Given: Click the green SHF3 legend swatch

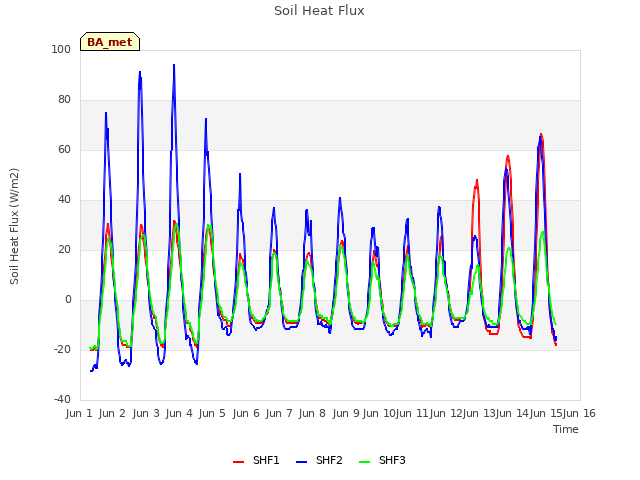Looking at the screenshot, I should point(364,462).
